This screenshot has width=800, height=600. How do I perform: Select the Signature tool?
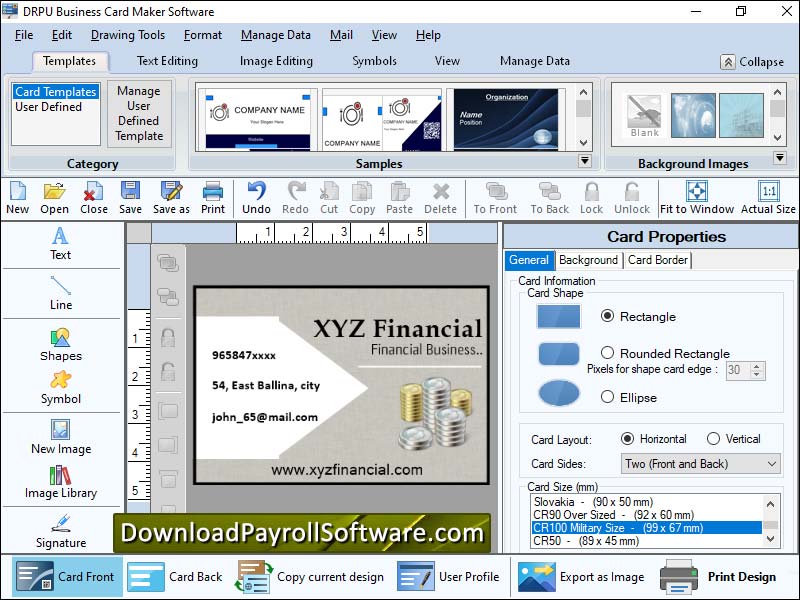[x=61, y=532]
